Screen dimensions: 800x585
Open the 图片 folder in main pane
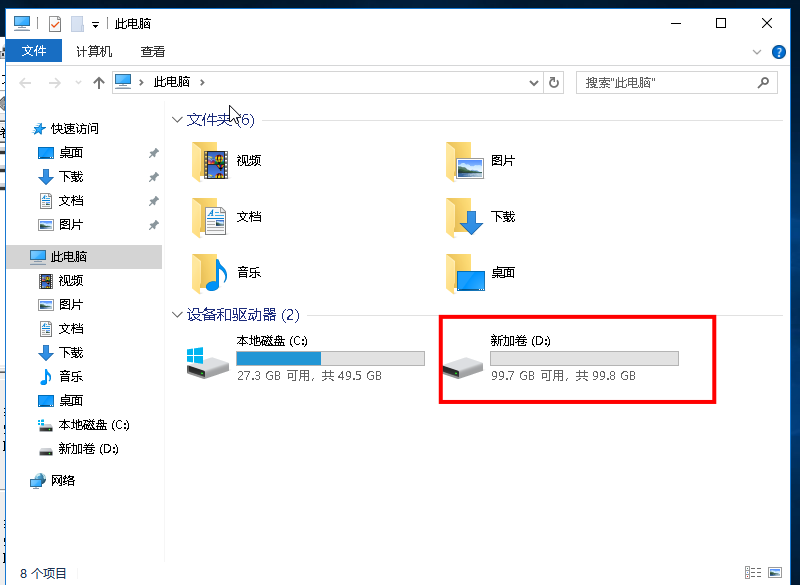(484, 160)
